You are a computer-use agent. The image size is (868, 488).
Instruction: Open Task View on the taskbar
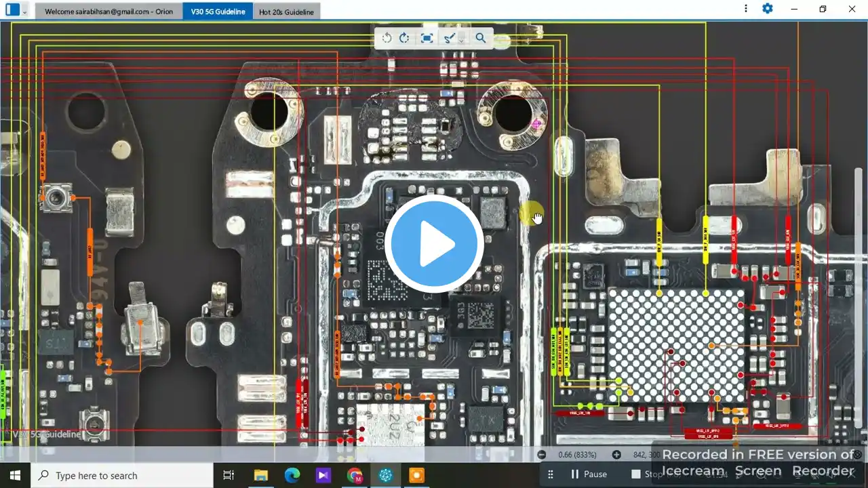point(229,475)
